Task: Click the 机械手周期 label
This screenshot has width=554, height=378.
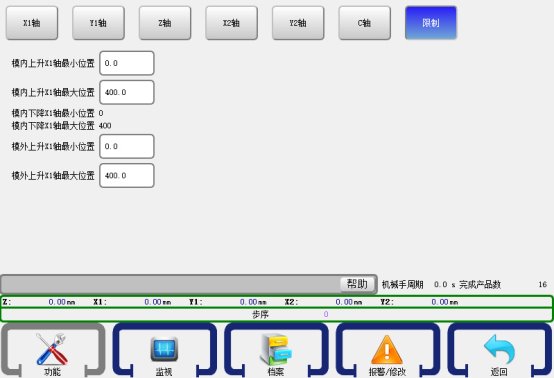Action: [x=402, y=284]
